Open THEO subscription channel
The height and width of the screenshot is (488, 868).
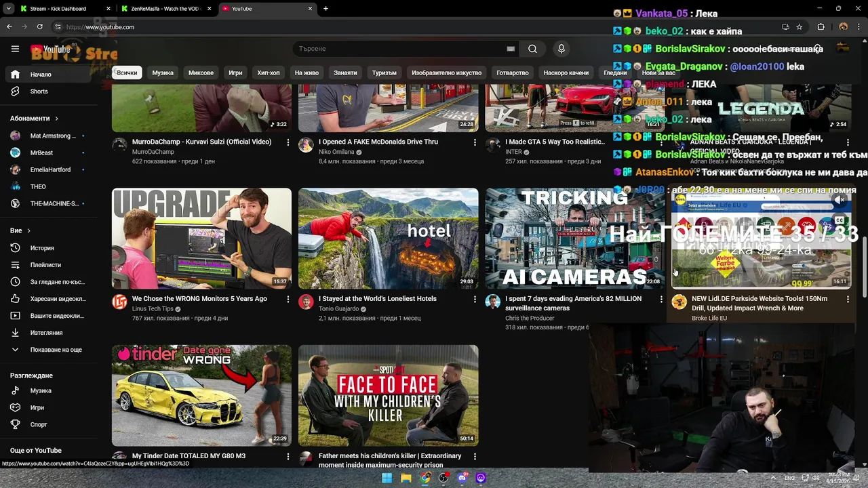47,186
